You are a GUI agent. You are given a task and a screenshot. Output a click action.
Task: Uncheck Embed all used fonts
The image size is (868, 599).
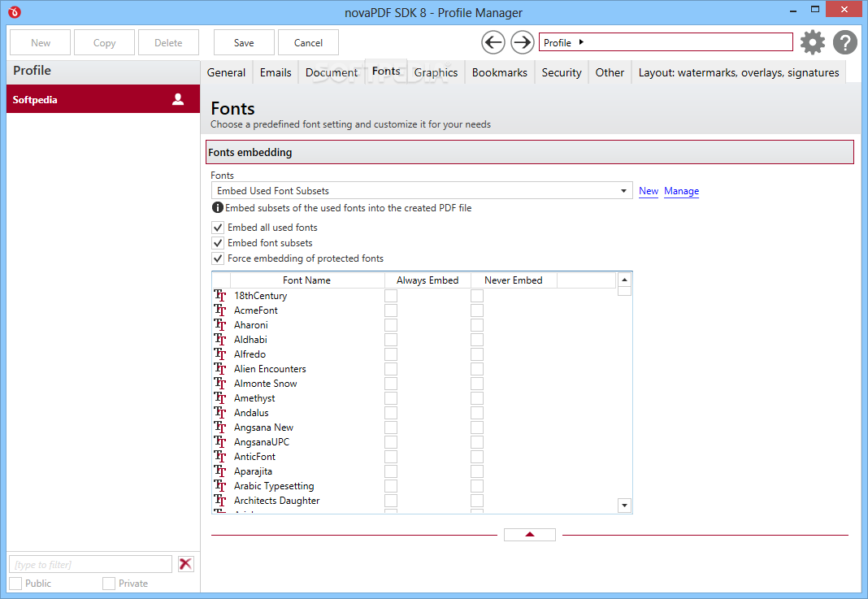pos(218,228)
